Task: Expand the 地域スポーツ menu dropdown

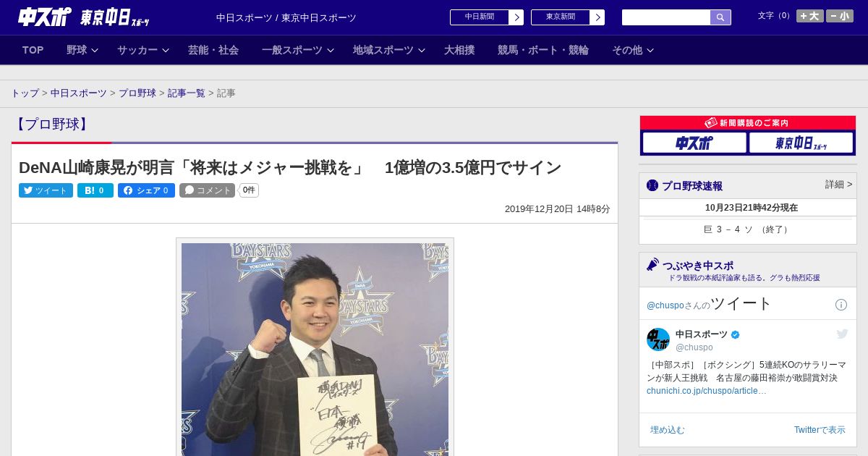Action: (x=388, y=50)
